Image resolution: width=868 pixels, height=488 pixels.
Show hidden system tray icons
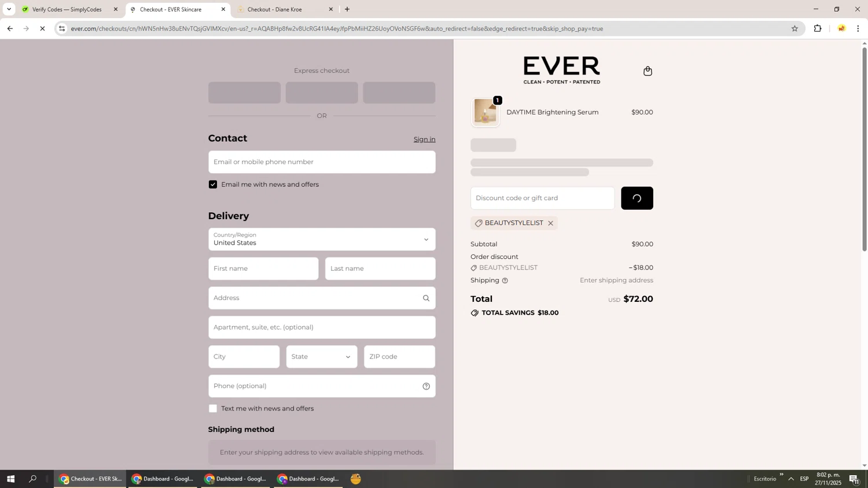pyautogui.click(x=791, y=479)
